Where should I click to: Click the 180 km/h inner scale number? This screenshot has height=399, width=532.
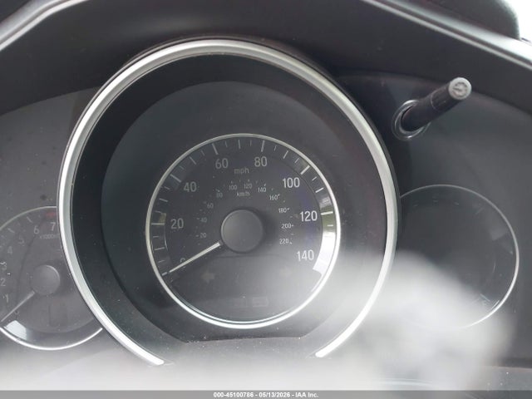click(283, 210)
